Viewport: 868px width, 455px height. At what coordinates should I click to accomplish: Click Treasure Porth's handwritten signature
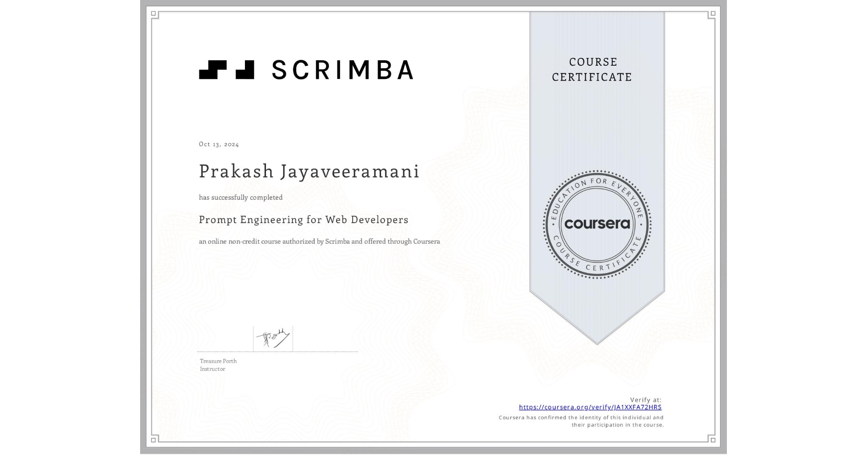click(272, 336)
